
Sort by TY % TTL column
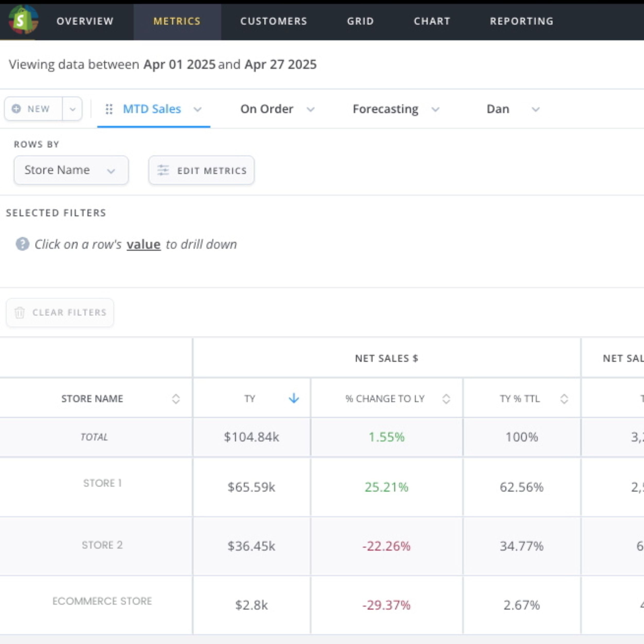(564, 399)
